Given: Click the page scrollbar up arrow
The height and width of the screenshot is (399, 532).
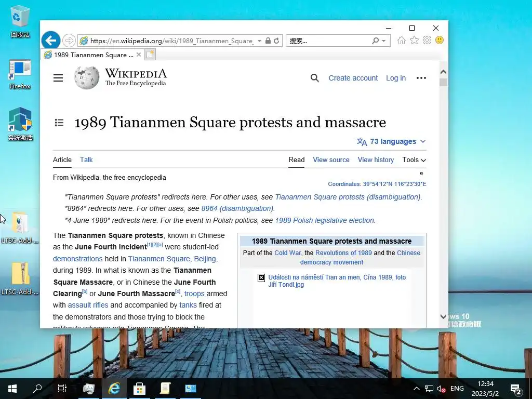Looking at the screenshot, I should pyautogui.click(x=443, y=72).
